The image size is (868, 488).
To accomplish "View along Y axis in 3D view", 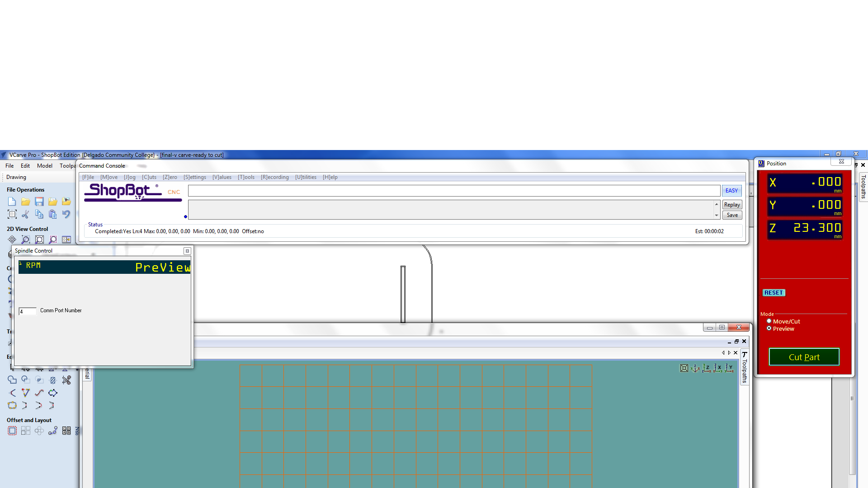I will (x=729, y=368).
